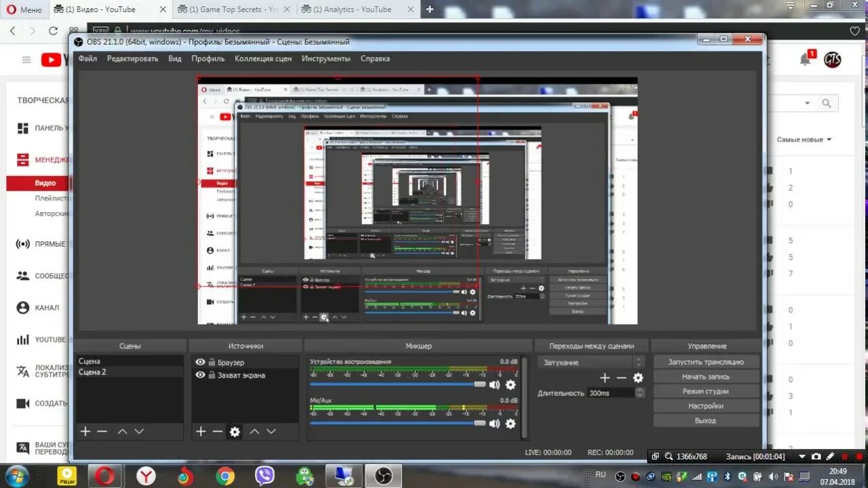Remove the selected scene with the minus icon
The width and height of the screenshot is (868, 488).
pyautogui.click(x=102, y=432)
